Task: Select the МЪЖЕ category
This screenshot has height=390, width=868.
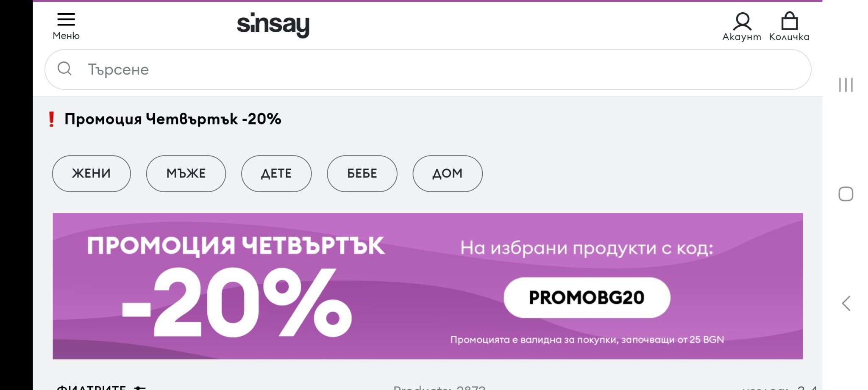Action: [x=186, y=174]
